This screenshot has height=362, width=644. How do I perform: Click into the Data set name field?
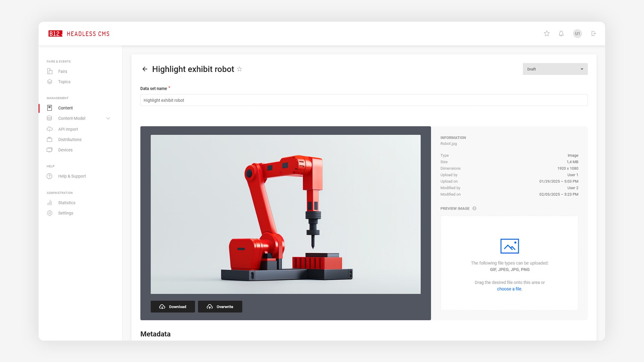364,100
